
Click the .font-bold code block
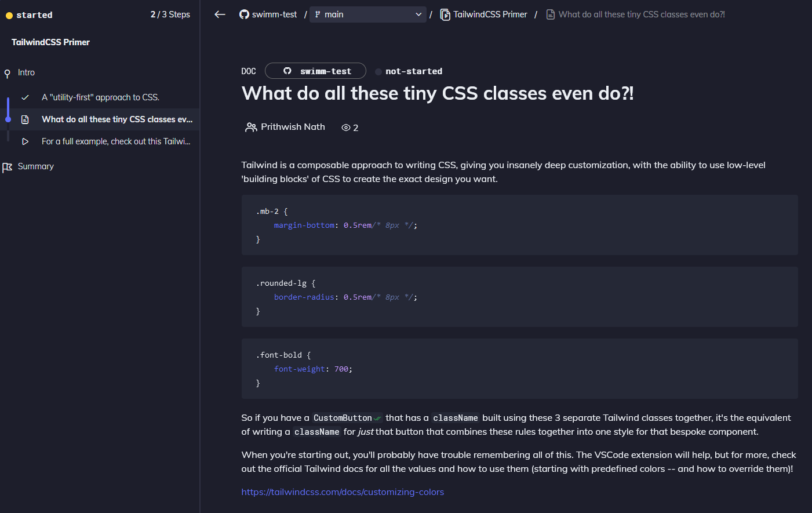[520, 369]
